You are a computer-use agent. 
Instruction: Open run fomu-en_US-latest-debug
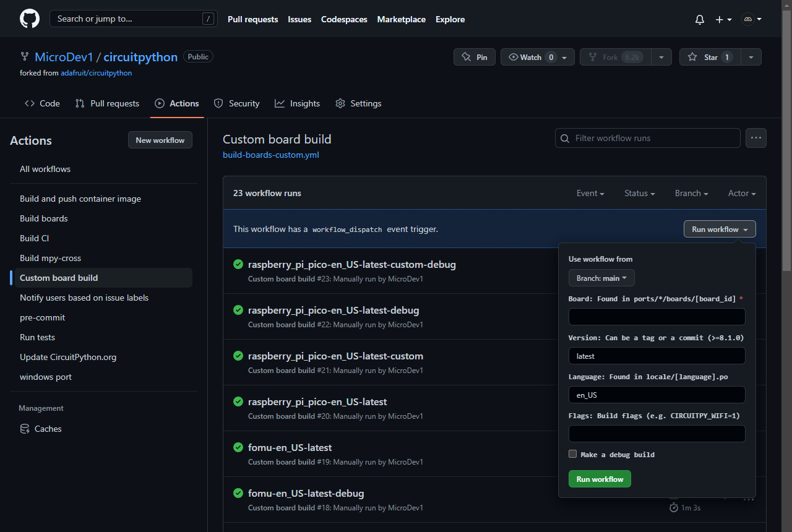click(x=306, y=493)
